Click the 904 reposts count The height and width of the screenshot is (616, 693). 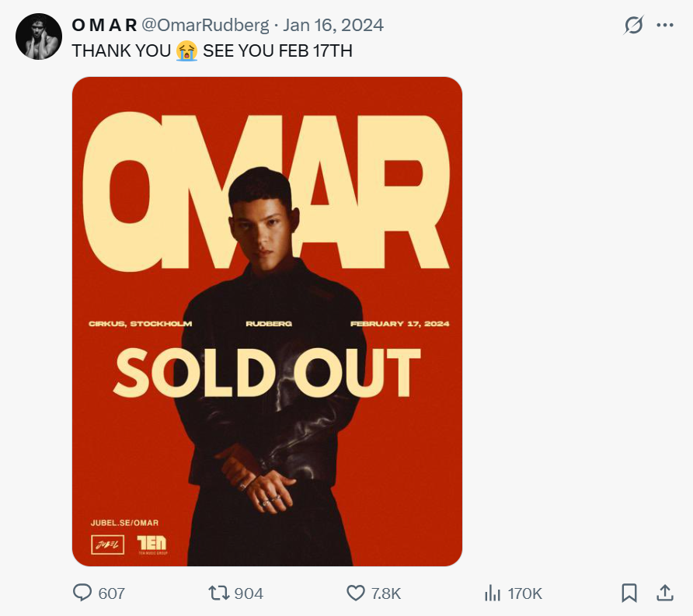click(x=249, y=593)
